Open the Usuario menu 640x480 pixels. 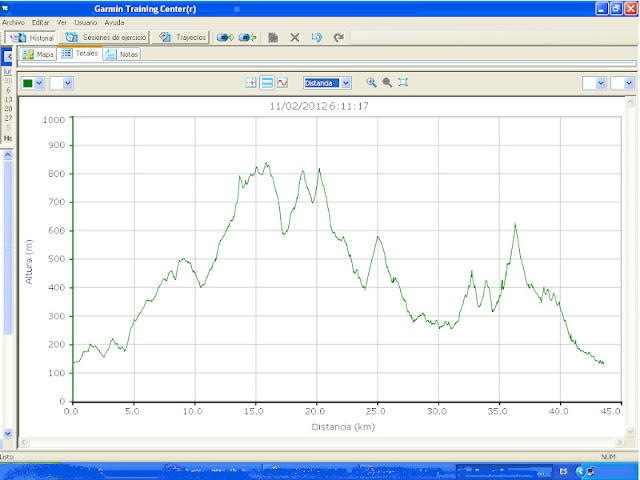86,22
